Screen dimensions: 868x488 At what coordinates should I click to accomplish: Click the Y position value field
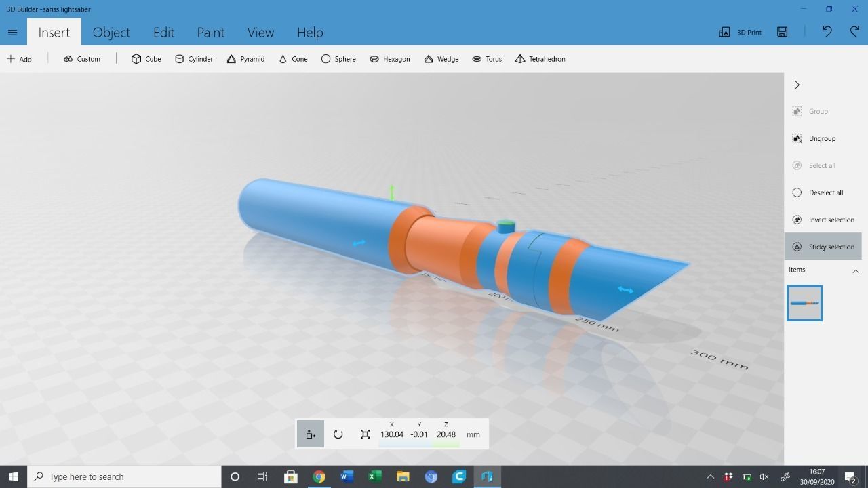pos(419,434)
